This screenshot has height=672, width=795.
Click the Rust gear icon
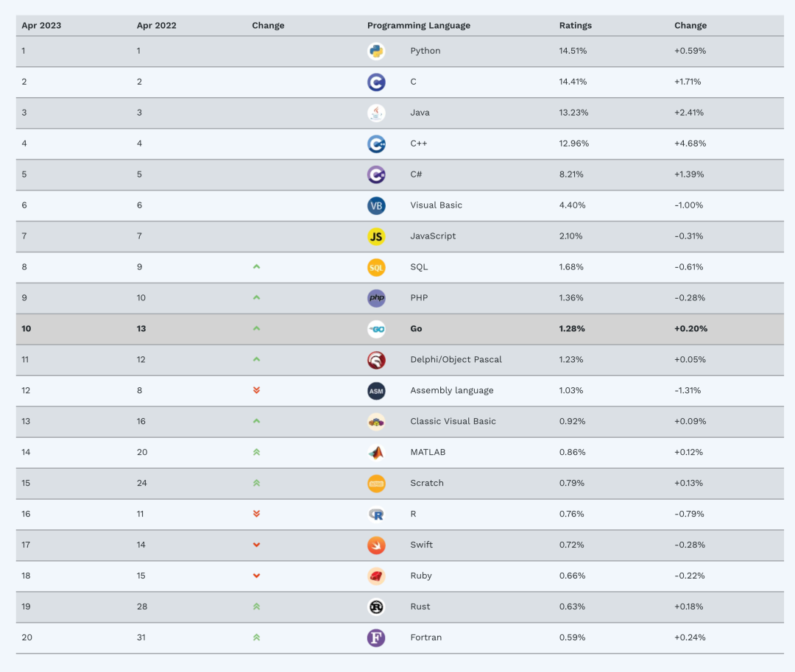pyautogui.click(x=376, y=607)
